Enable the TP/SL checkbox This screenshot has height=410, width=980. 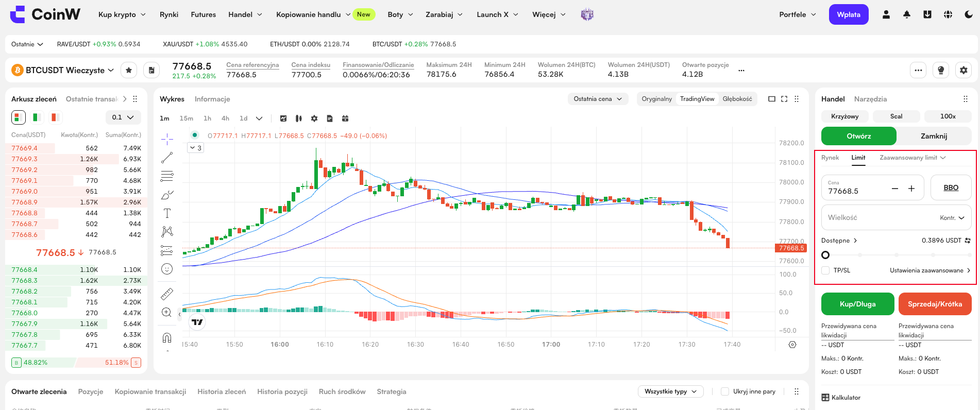tap(825, 270)
